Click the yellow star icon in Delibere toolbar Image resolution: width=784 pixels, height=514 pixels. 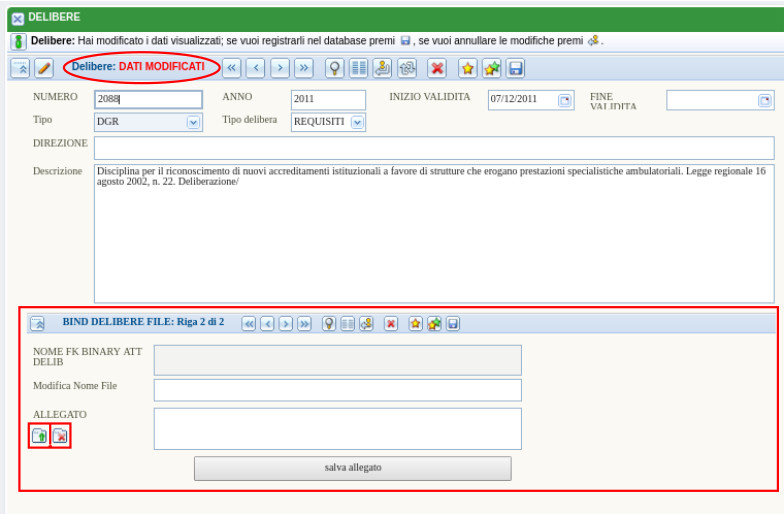(x=467, y=68)
